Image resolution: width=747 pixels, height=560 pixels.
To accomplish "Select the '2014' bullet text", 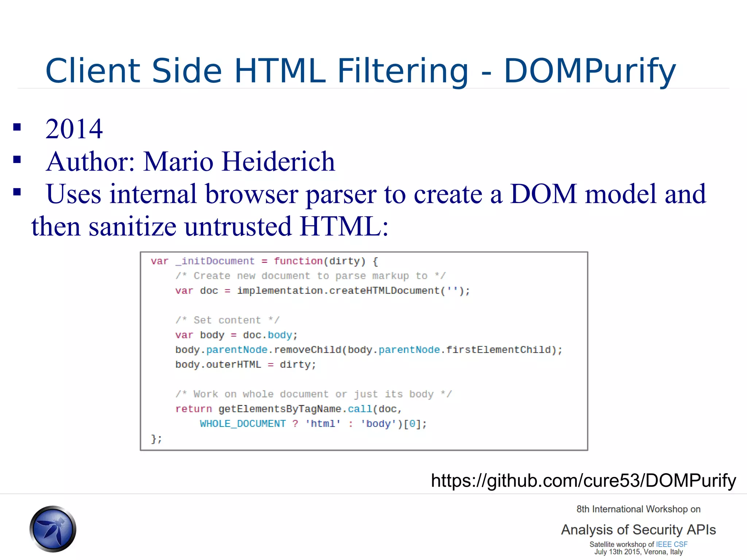I will pyautogui.click(x=74, y=129).
